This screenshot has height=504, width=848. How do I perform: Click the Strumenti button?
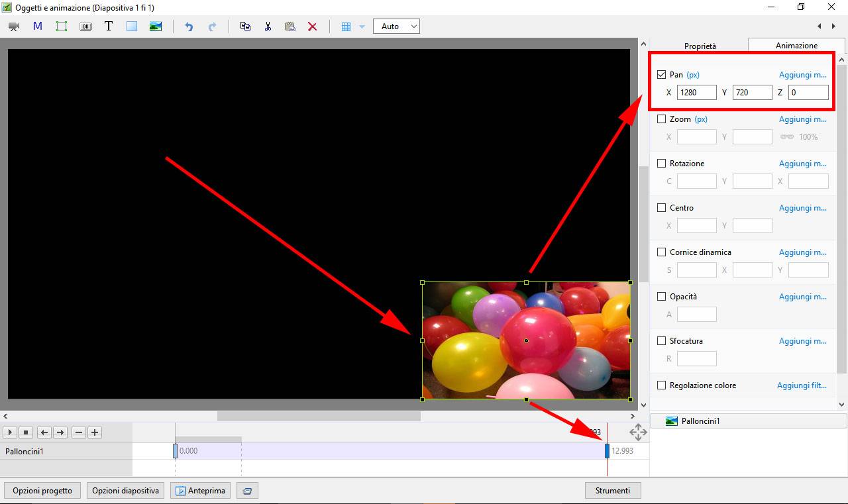point(612,491)
